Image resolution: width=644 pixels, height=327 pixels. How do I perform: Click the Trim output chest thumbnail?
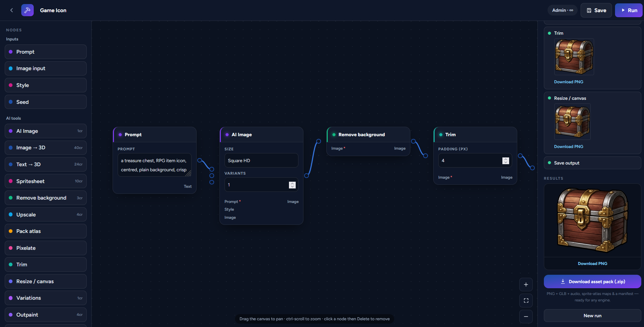574,57
